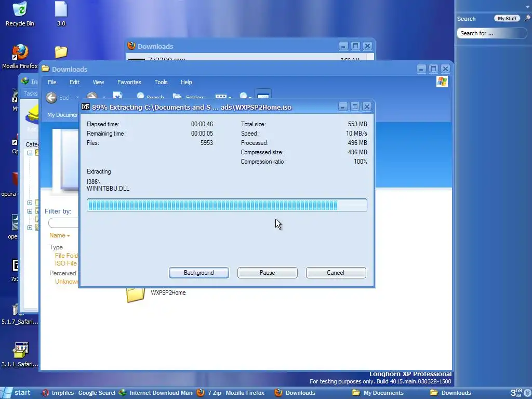Click the Speed value 10 MB/s
The image size is (532, 399).
[356, 134]
